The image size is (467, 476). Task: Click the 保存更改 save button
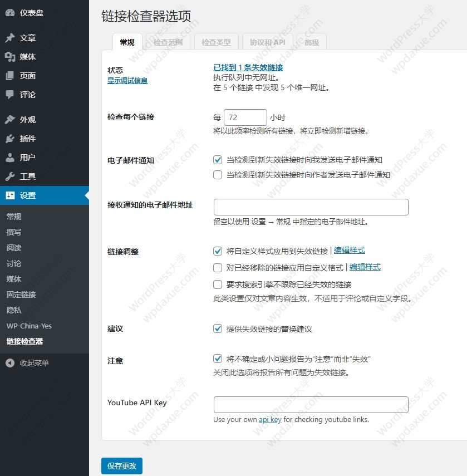point(122,466)
